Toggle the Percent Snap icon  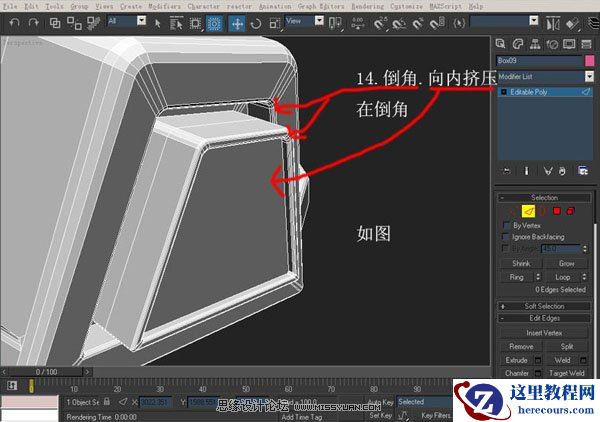(418, 24)
